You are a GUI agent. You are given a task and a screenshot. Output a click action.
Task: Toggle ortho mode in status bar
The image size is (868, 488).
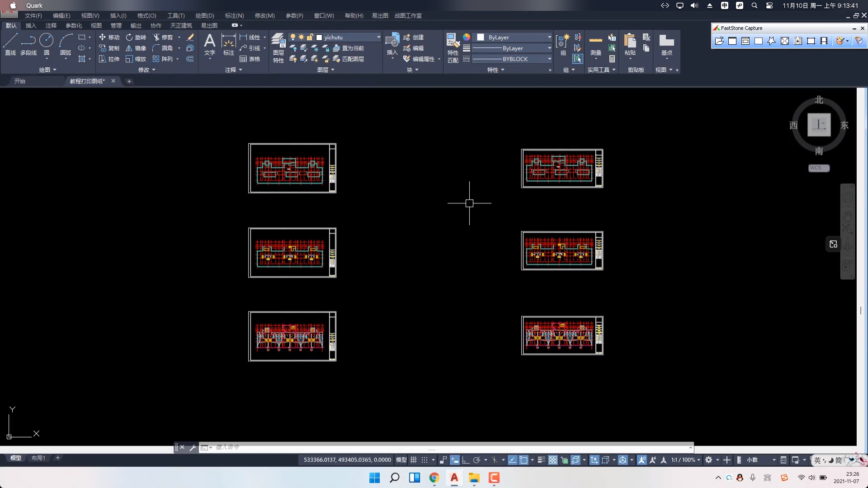[466, 460]
